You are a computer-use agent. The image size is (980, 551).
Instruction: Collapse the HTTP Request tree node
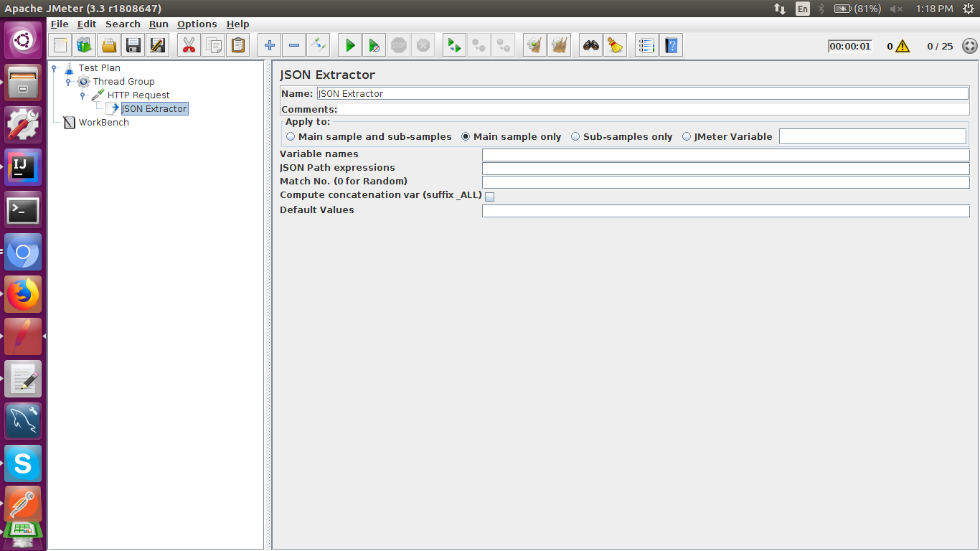pyautogui.click(x=83, y=95)
